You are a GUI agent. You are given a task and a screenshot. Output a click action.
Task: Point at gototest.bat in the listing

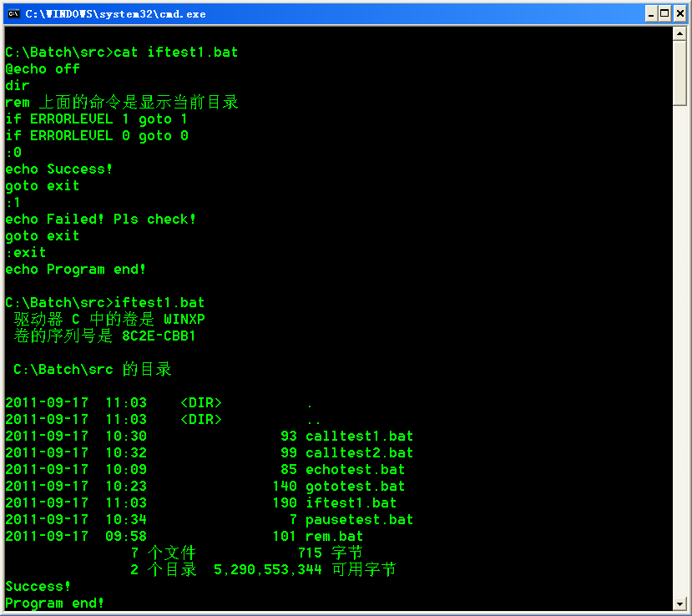(355, 486)
